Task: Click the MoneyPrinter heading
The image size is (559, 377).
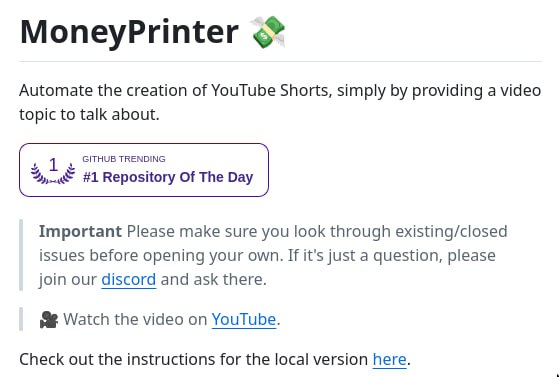Action: click(129, 32)
